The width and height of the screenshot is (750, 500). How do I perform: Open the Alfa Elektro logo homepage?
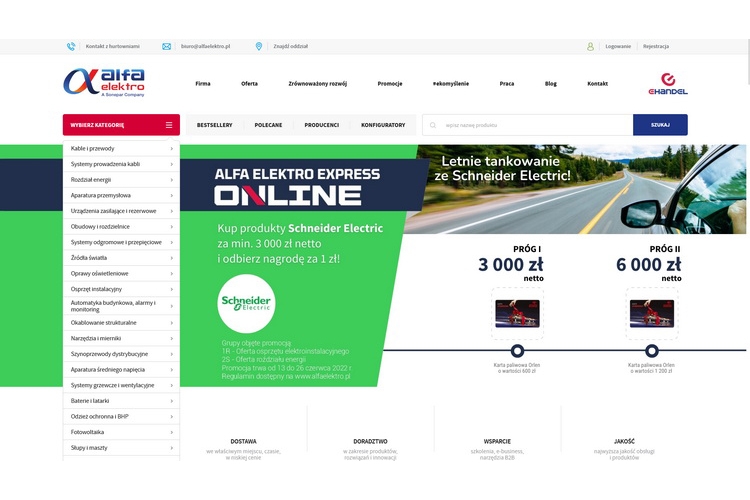[x=104, y=83]
